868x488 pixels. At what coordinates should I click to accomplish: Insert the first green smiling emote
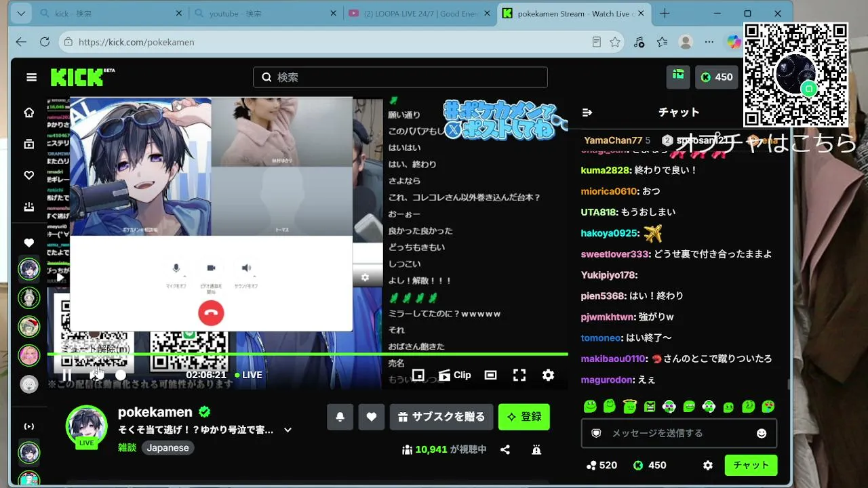pos(590,407)
